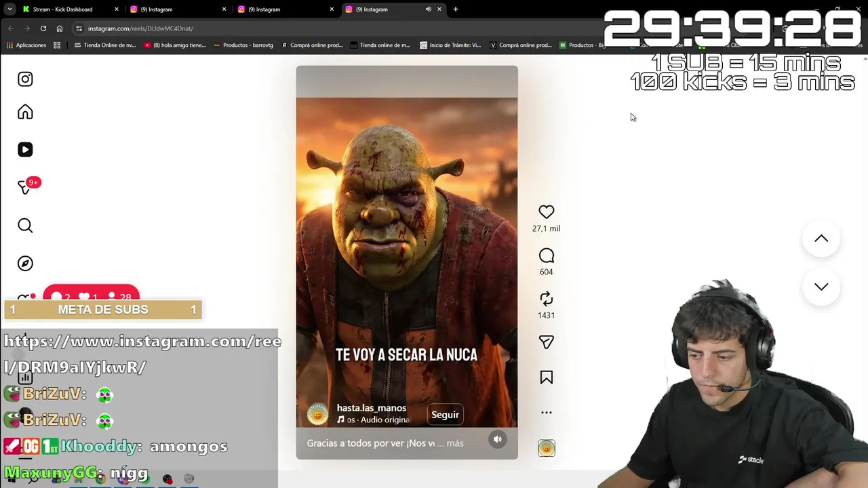Expand the caption by clicking "más"

[455, 443]
